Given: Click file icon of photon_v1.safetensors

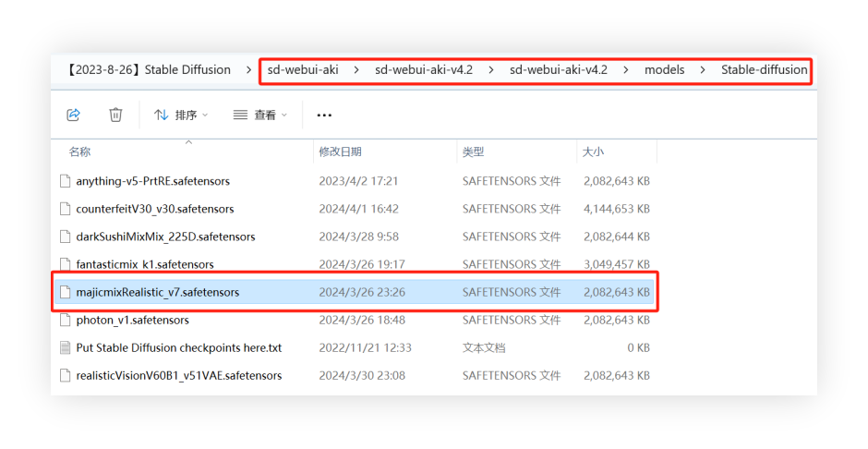Looking at the screenshot, I should click(66, 320).
